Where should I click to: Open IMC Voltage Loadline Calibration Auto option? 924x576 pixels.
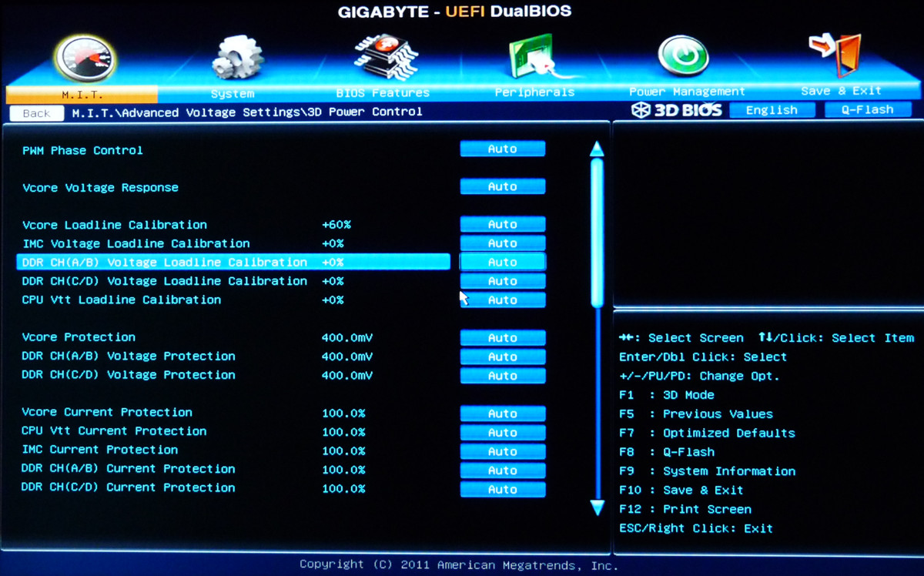(x=503, y=243)
